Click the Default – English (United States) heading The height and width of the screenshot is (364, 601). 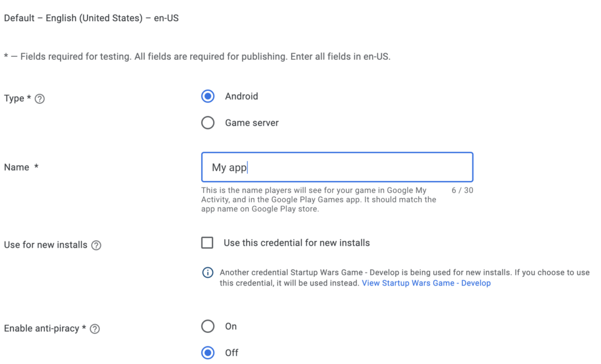coord(91,18)
